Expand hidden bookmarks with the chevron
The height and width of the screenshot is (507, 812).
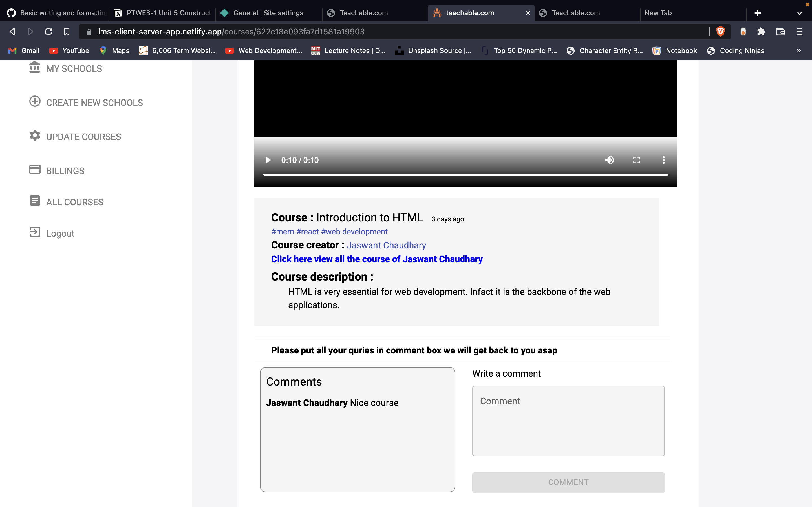798,51
